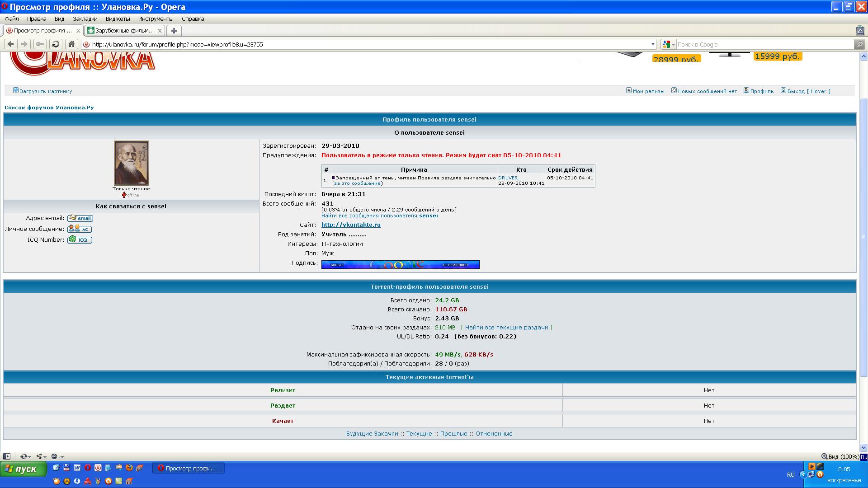Click the Home icon in Opera toolbar

(70, 44)
